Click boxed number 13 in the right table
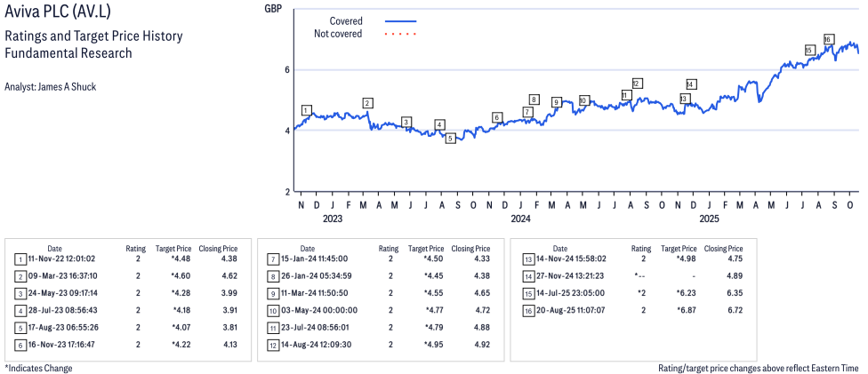This screenshot has height=374, width=868. pyautogui.click(x=527, y=259)
